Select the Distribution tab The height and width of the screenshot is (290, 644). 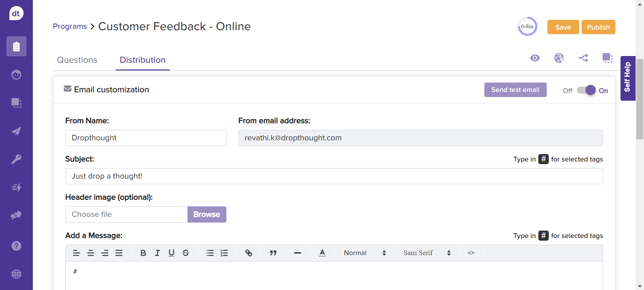[x=143, y=60]
